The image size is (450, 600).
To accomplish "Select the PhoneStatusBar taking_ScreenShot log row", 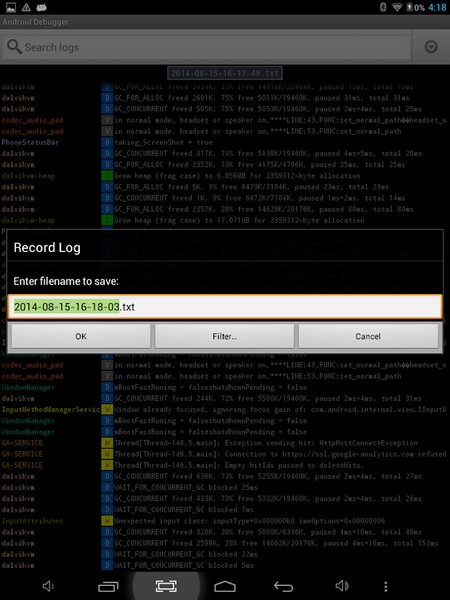I will [x=225, y=142].
